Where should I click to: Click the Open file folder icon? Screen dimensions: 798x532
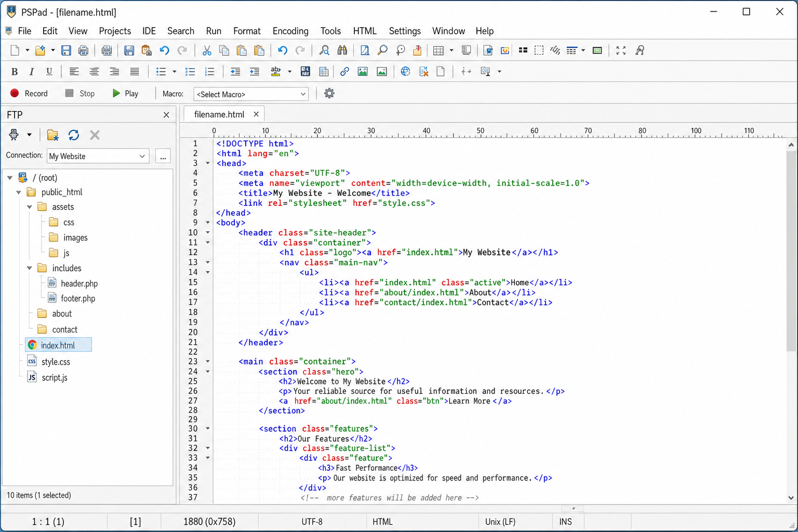40,50
